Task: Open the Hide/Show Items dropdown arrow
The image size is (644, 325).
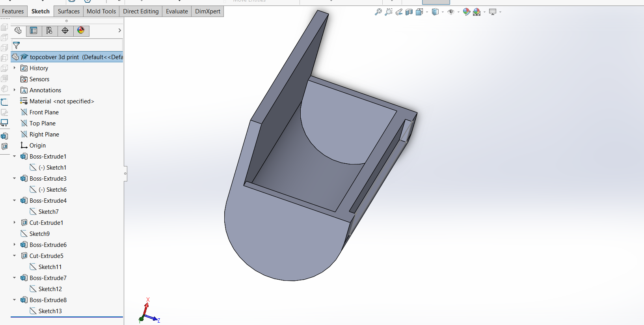Action: (458, 12)
